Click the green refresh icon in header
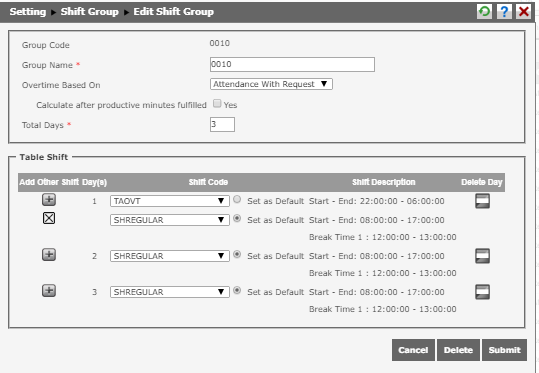 click(x=484, y=12)
